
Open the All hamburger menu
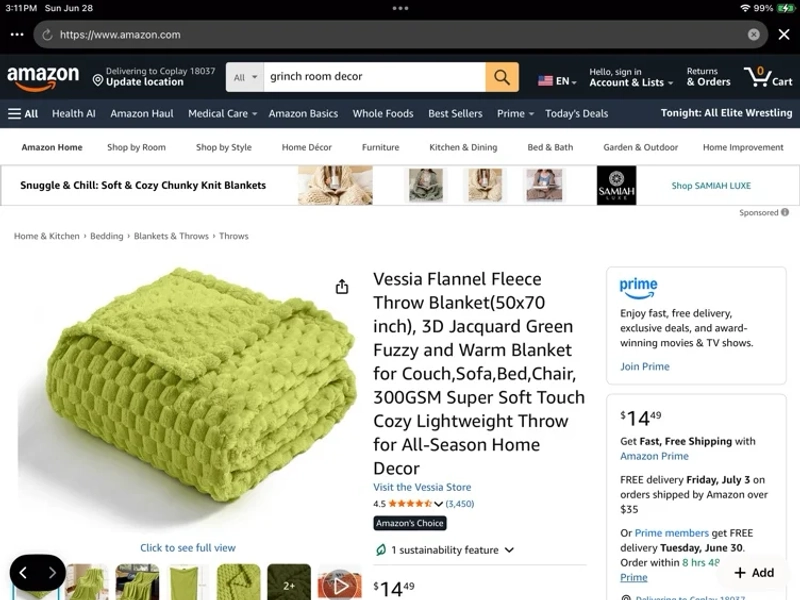(23, 114)
